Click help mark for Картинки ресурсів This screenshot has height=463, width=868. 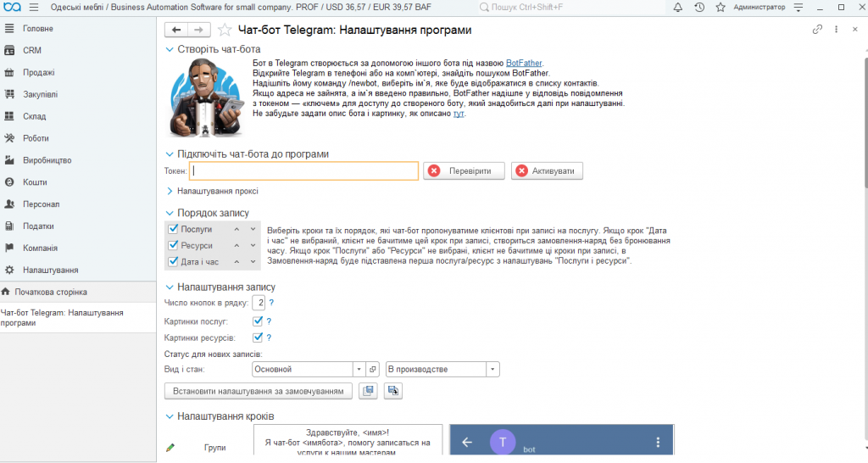point(269,337)
